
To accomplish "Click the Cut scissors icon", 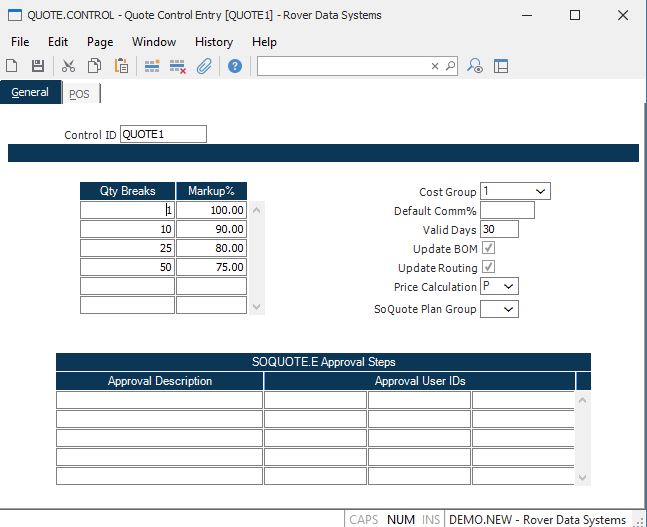I will pyautogui.click(x=68, y=66).
